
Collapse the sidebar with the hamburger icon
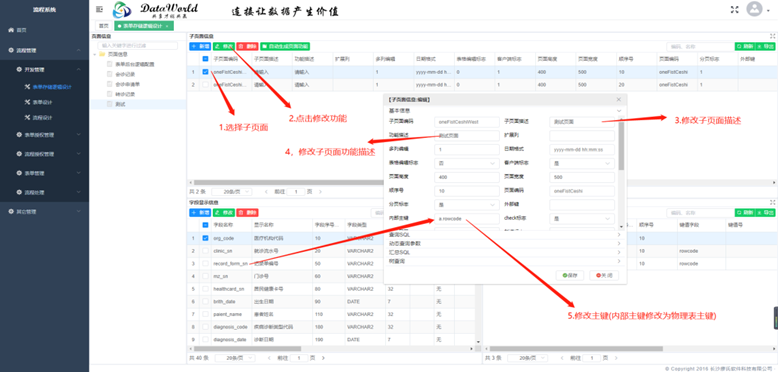(x=99, y=9)
